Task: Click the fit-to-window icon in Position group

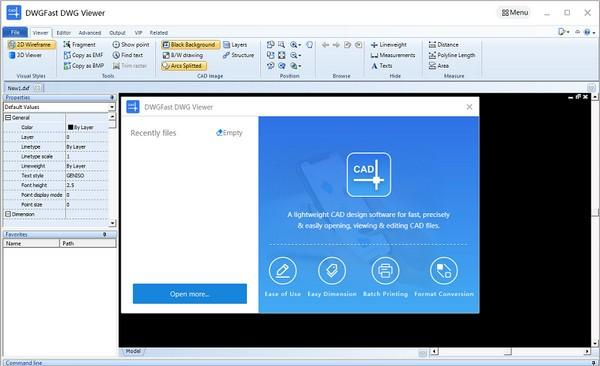Action: 282,55
